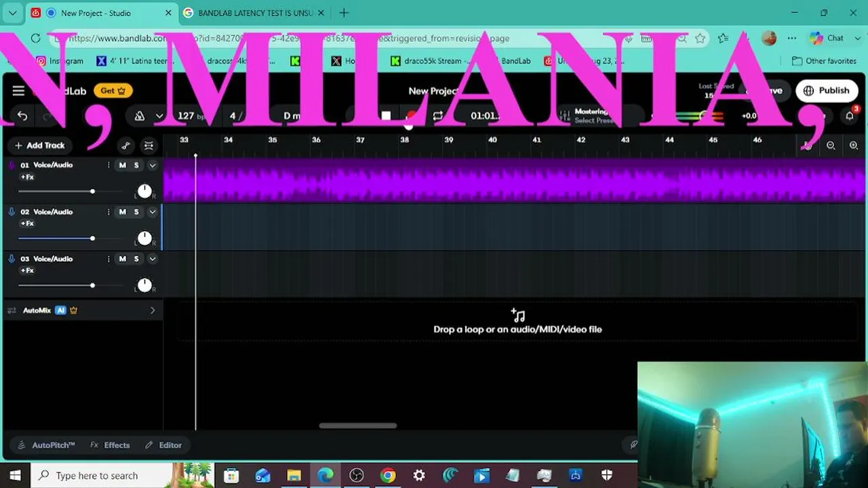Solo track 02 Voice/Audio
Screen dimensions: 868x488
click(x=136, y=212)
